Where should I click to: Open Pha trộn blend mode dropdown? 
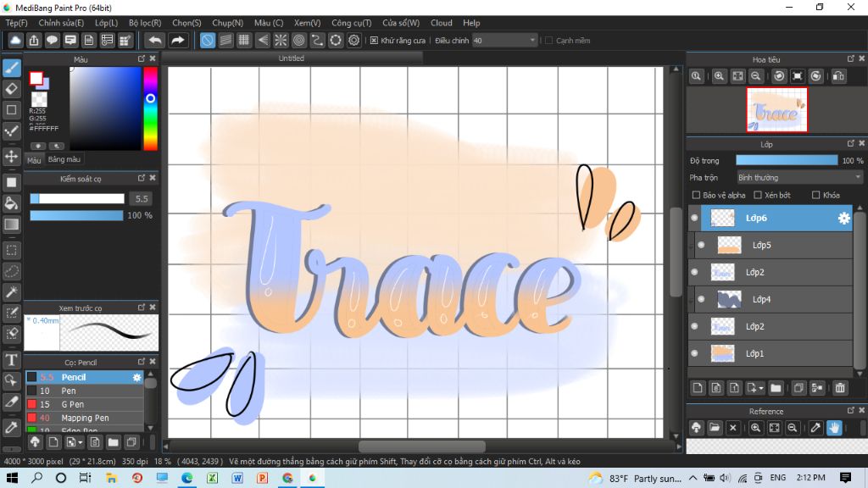[799, 178]
